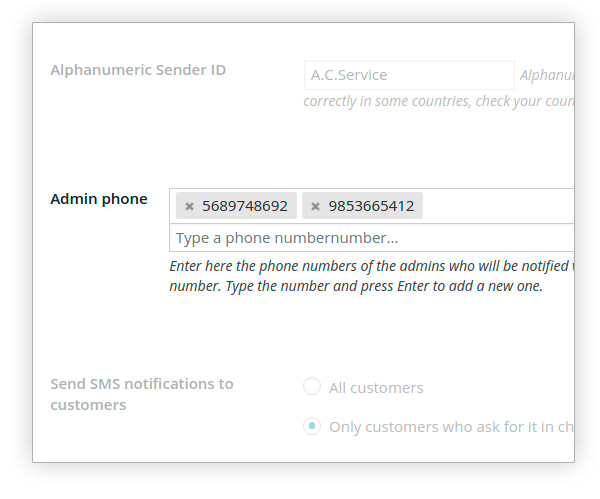Click empty space right of phone tags
Screen dimensions: 600x499
[497, 206]
